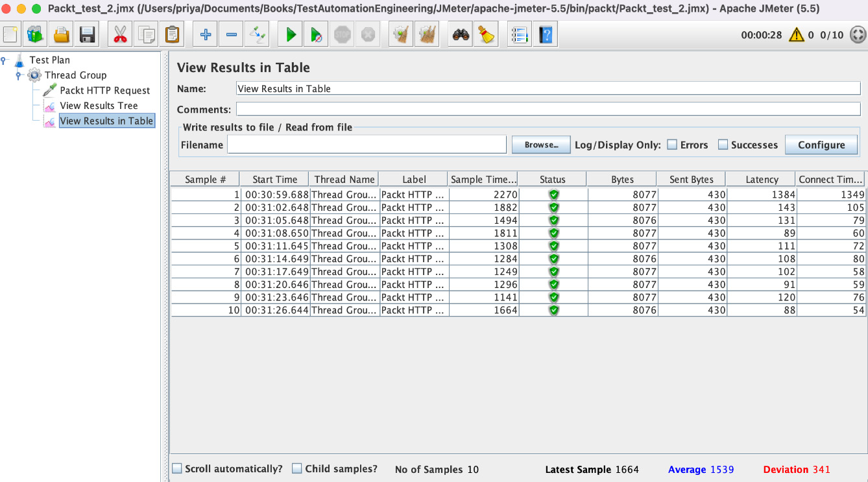This screenshot has width=868, height=482.
Task: Click the Clear All double broom icon
Action: tap(427, 34)
